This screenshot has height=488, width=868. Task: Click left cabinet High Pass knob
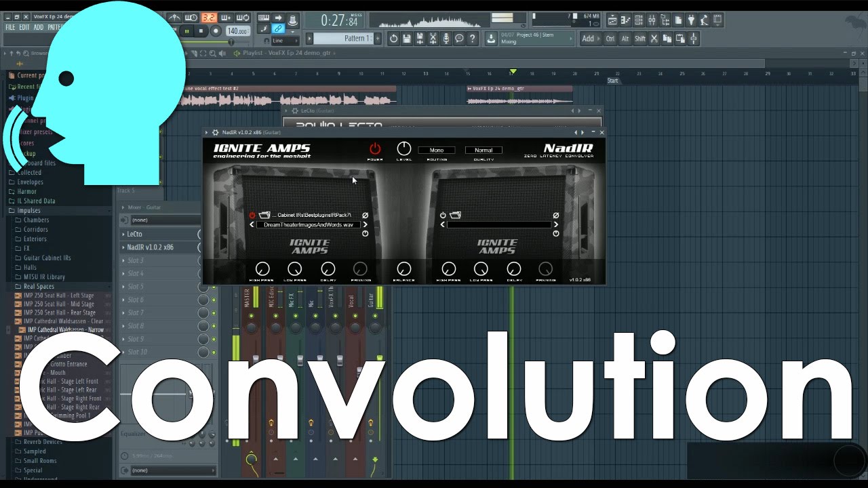coord(262,269)
